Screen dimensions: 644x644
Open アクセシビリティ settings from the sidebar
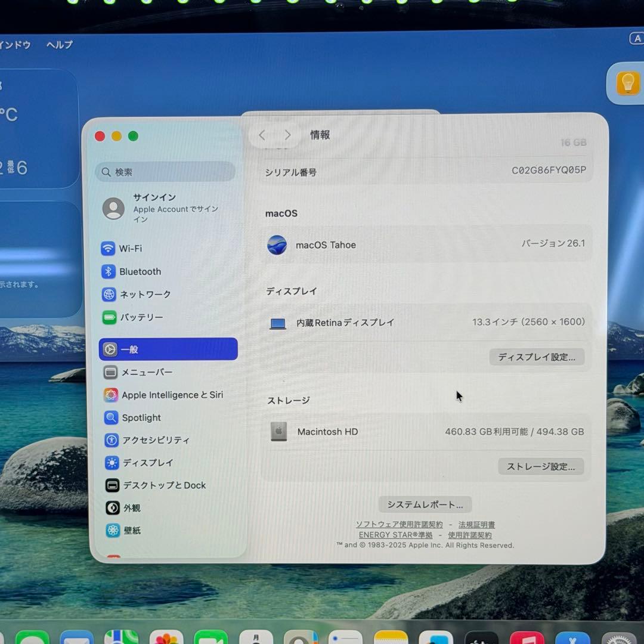(x=148, y=440)
